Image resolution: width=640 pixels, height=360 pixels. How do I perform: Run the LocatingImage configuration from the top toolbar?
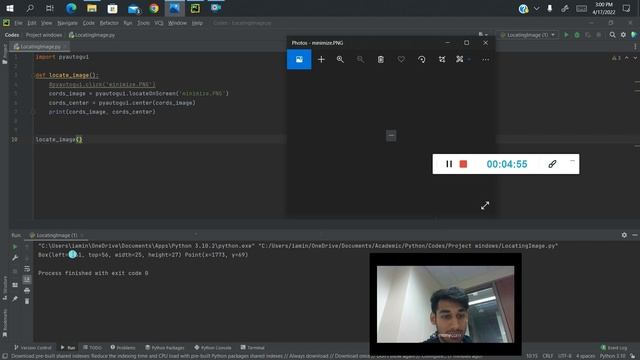566,35
